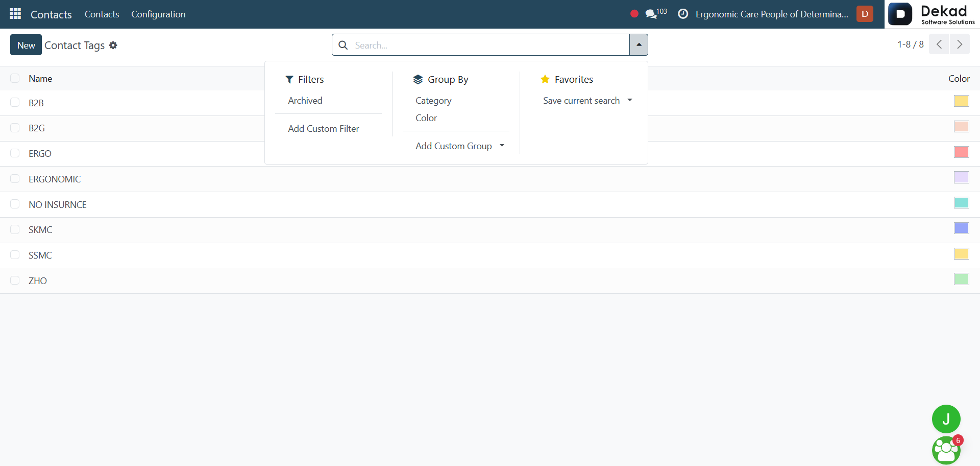Choose Add Custom Filter

point(324,129)
